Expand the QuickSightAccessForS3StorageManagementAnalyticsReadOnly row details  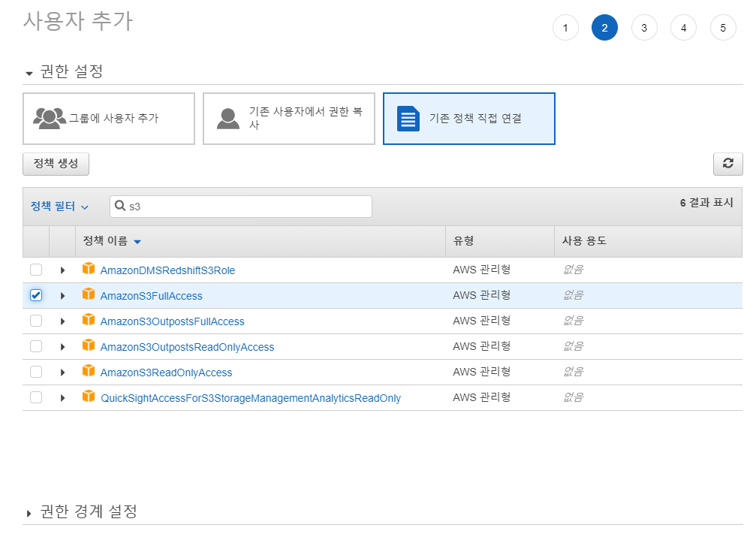pyautogui.click(x=62, y=398)
